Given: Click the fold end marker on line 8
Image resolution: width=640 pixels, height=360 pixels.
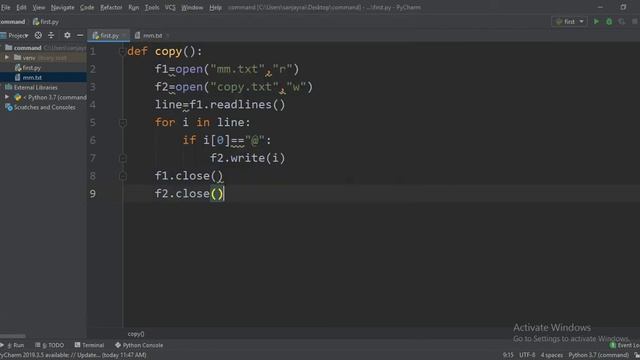Looking at the screenshot, I should click(x=122, y=176).
